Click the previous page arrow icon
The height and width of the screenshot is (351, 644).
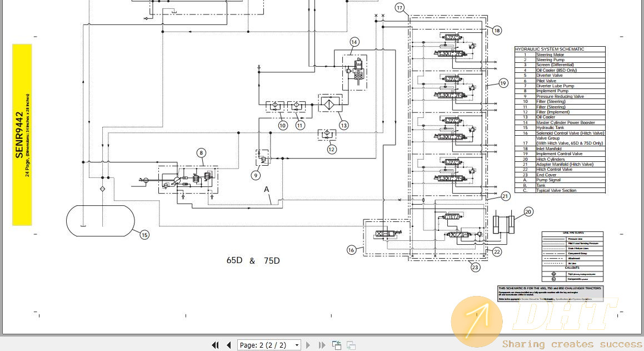(229, 345)
